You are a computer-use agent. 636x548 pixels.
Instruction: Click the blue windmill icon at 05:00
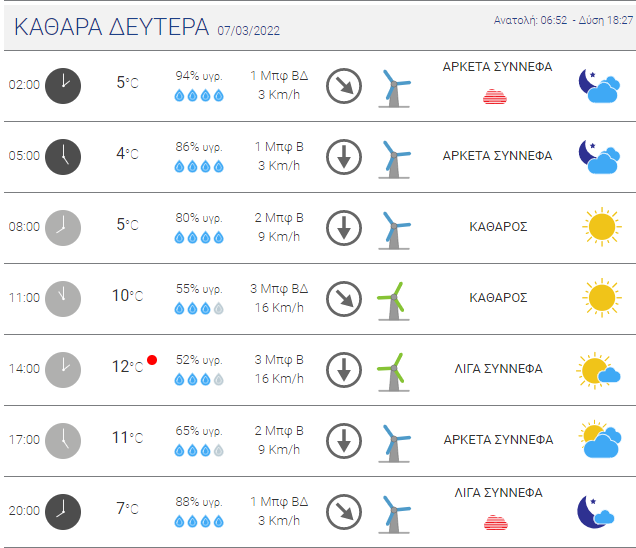click(x=394, y=159)
